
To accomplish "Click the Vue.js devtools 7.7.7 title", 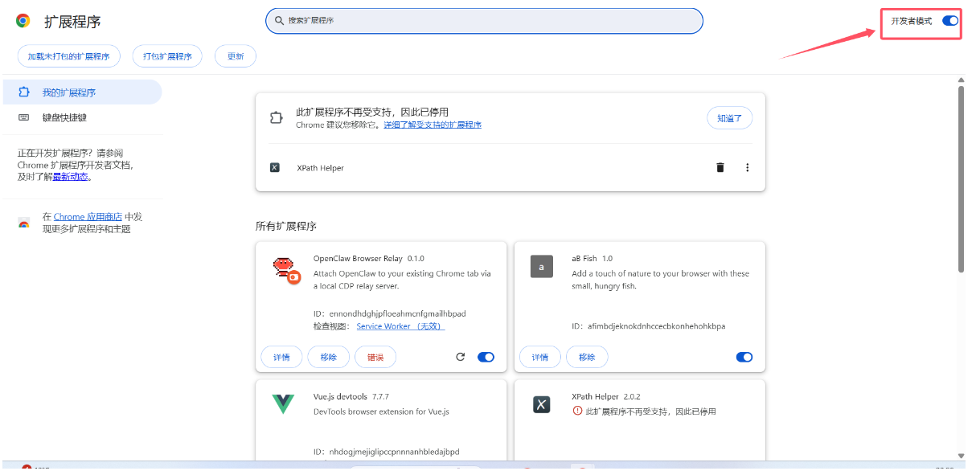I will point(351,396).
